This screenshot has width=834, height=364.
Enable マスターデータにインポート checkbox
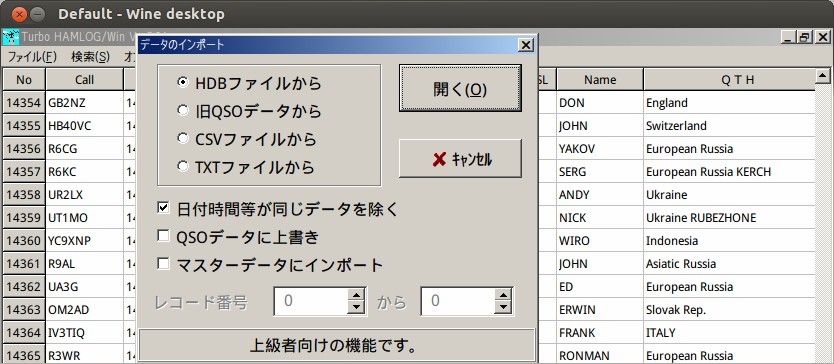pyautogui.click(x=163, y=263)
